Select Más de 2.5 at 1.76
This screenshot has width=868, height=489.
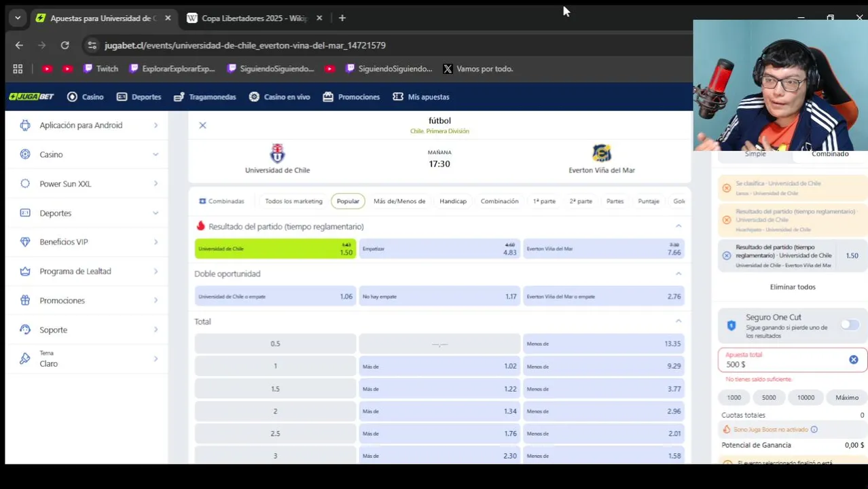tap(439, 433)
